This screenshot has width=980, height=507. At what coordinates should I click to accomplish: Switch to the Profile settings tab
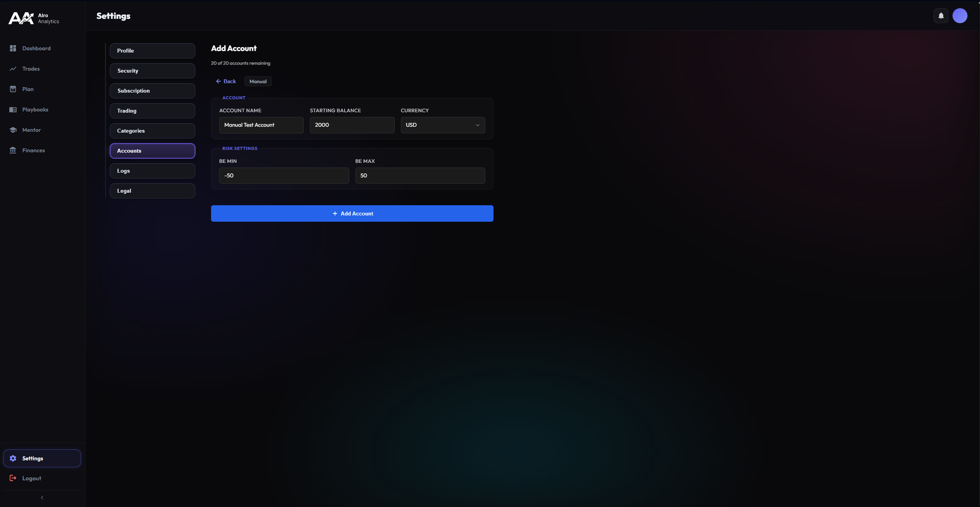click(152, 51)
